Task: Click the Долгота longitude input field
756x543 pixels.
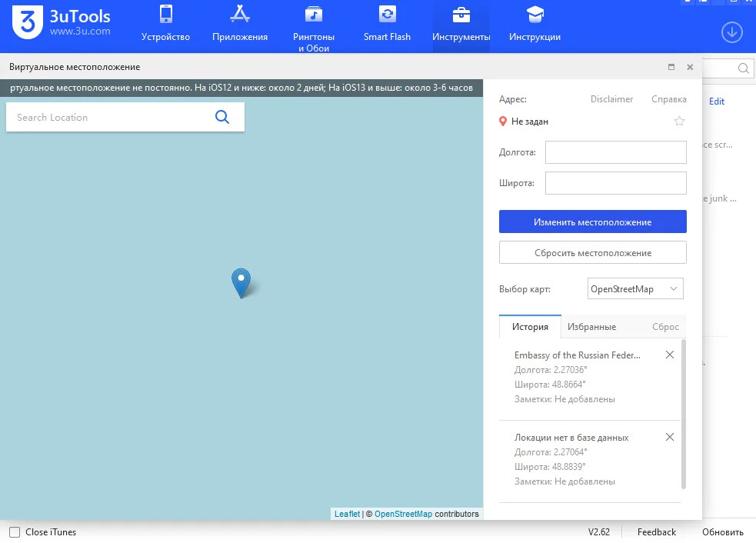Action: coord(615,152)
